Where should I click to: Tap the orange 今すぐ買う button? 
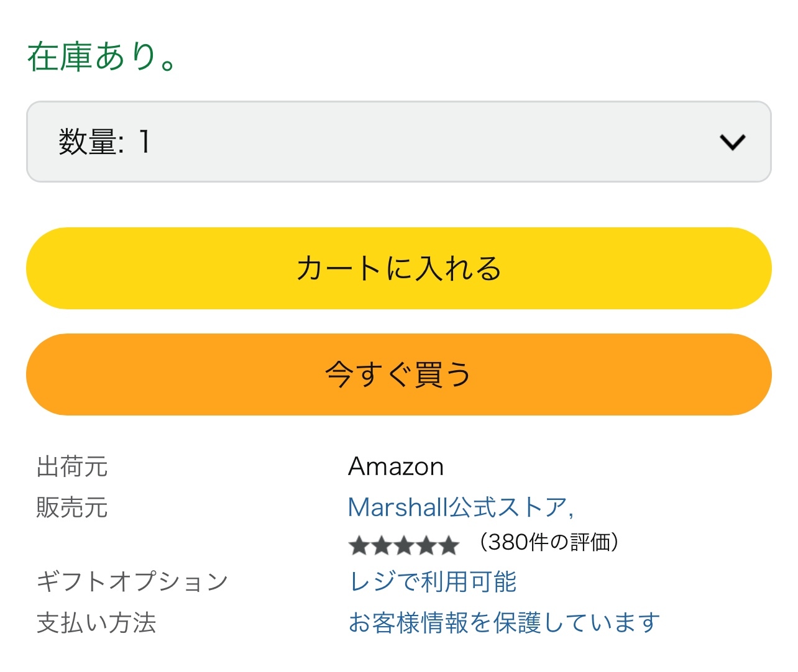(398, 375)
